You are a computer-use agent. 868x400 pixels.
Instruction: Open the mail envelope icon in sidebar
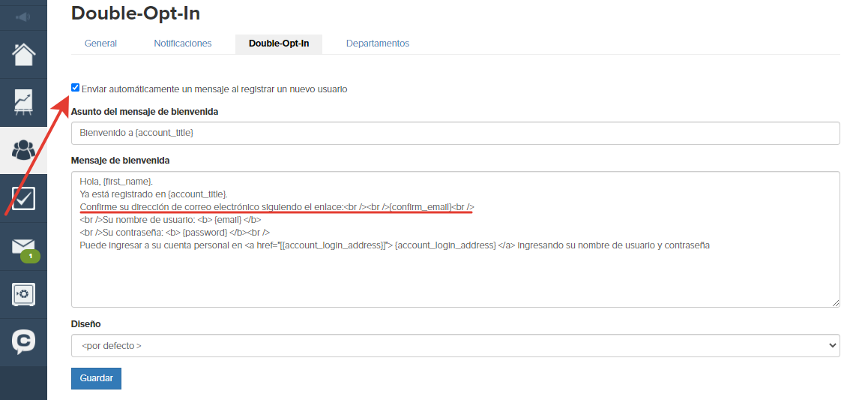[23, 247]
